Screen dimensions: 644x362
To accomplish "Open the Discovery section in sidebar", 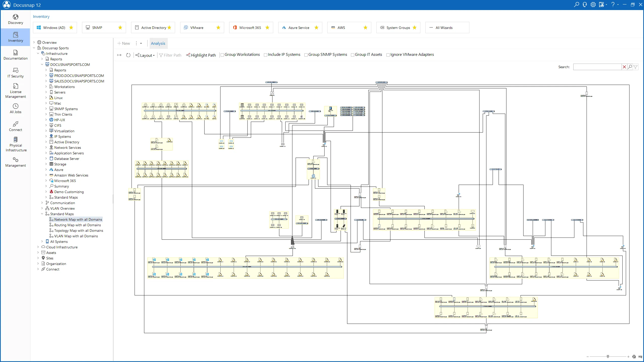I will point(15,19).
